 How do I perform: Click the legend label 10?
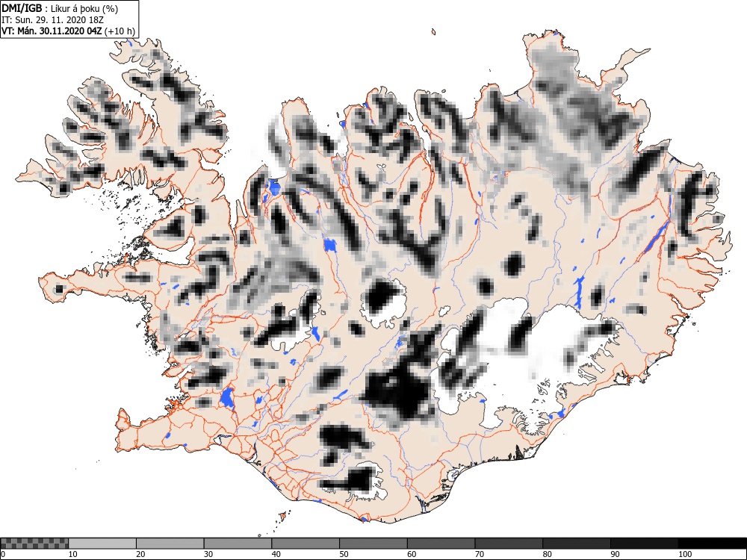coord(73,554)
